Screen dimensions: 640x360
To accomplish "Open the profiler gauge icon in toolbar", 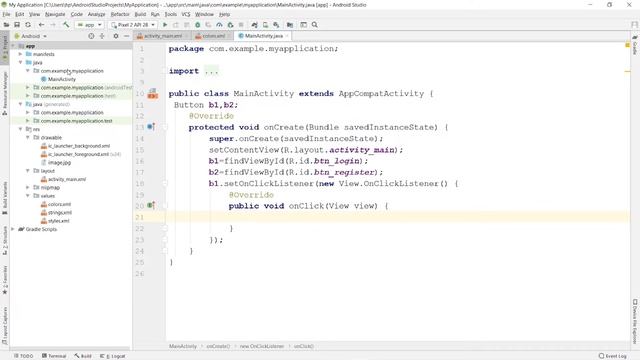I will pyautogui.click(x=219, y=25).
